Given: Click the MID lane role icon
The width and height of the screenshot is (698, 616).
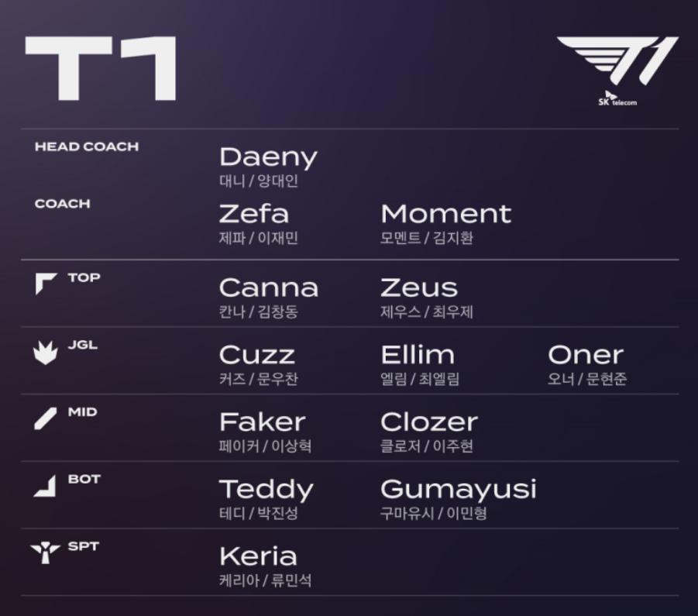Looking at the screenshot, I should click(x=46, y=418).
